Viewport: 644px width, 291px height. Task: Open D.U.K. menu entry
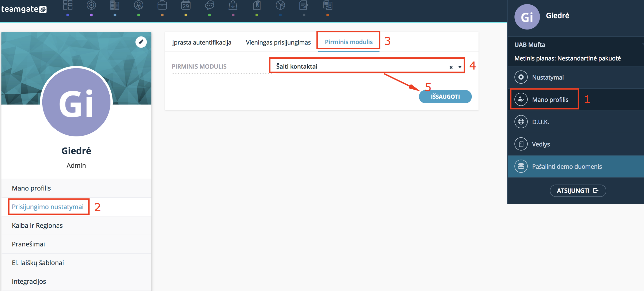pyautogui.click(x=576, y=122)
